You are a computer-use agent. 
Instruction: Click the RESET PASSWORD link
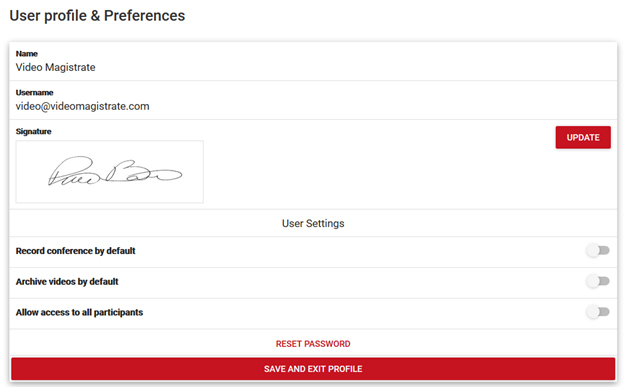[313, 344]
